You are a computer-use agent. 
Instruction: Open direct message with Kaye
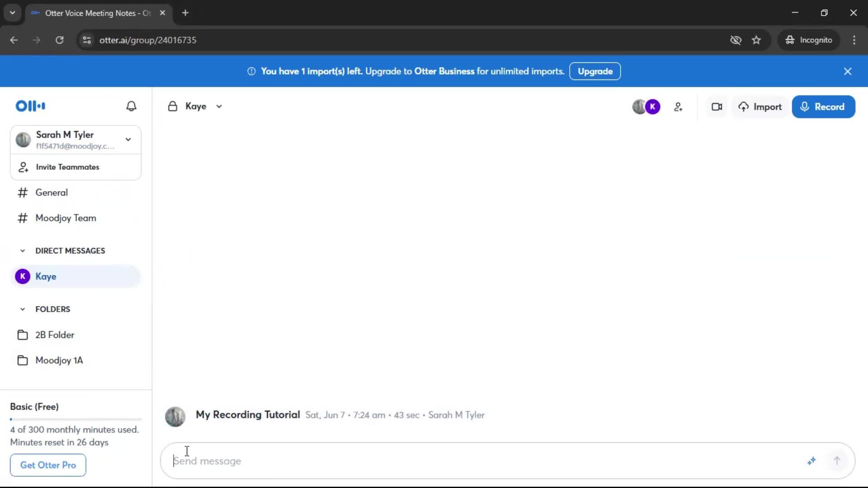[x=75, y=277]
